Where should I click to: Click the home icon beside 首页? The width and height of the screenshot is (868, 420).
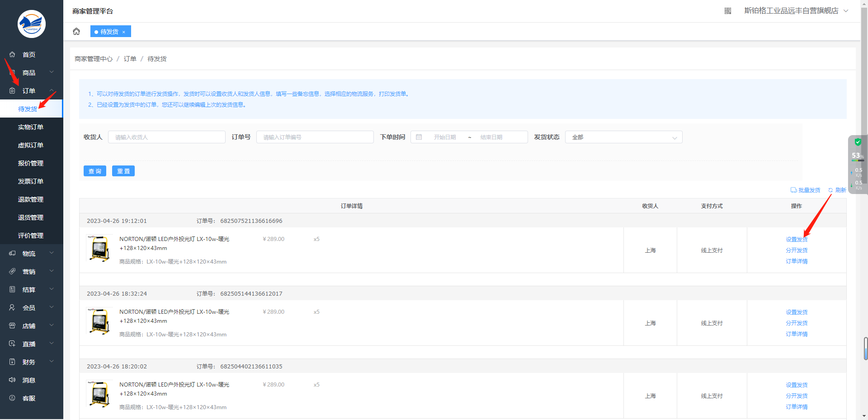click(12, 54)
